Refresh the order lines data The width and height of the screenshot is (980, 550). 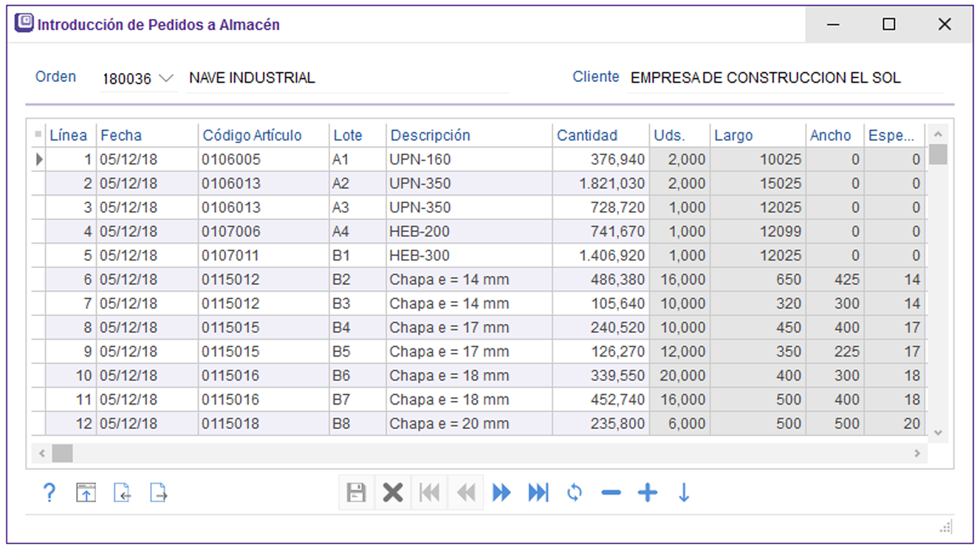[x=575, y=492]
